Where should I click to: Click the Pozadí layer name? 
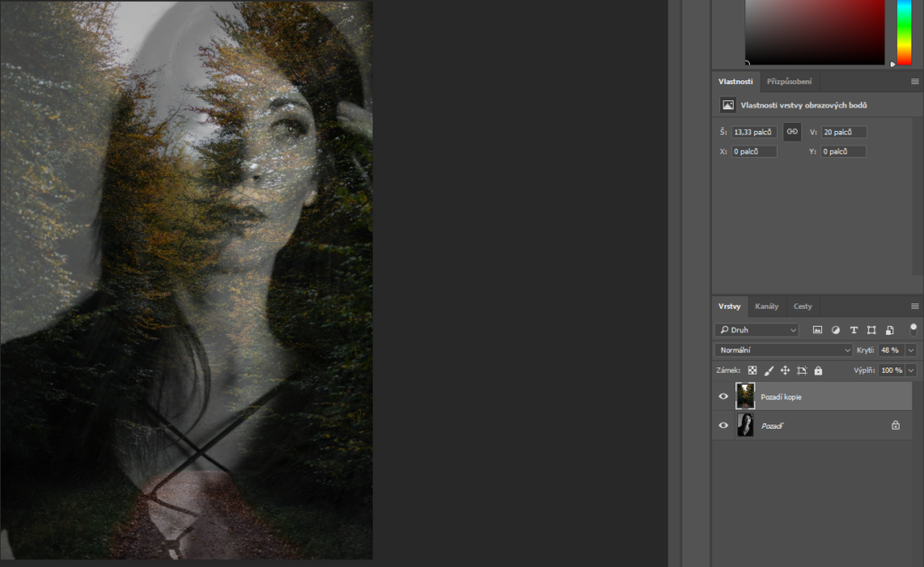click(x=772, y=426)
